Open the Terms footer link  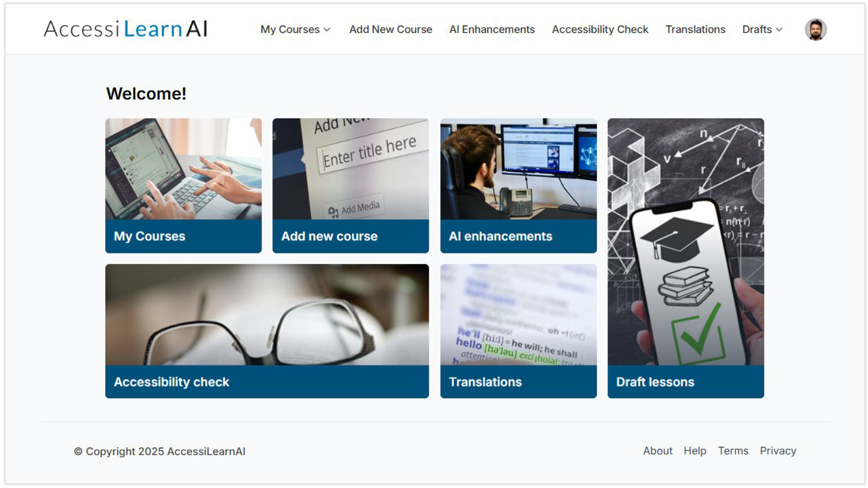(733, 450)
